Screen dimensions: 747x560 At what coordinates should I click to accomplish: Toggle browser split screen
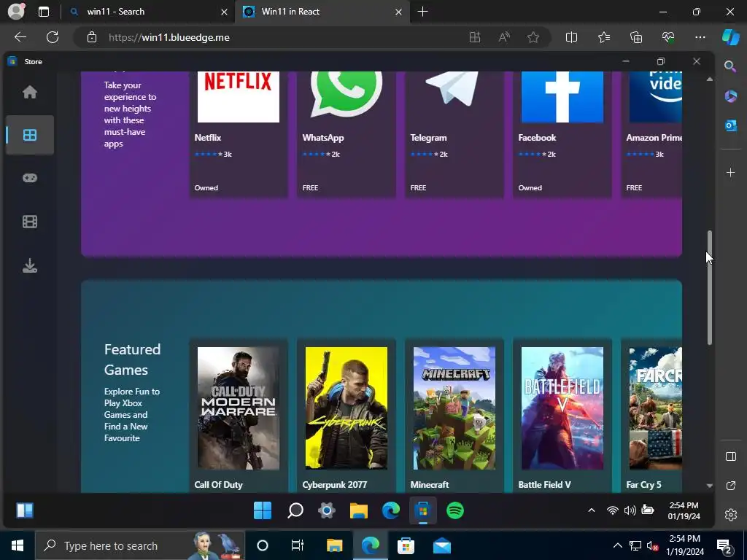pos(571,37)
